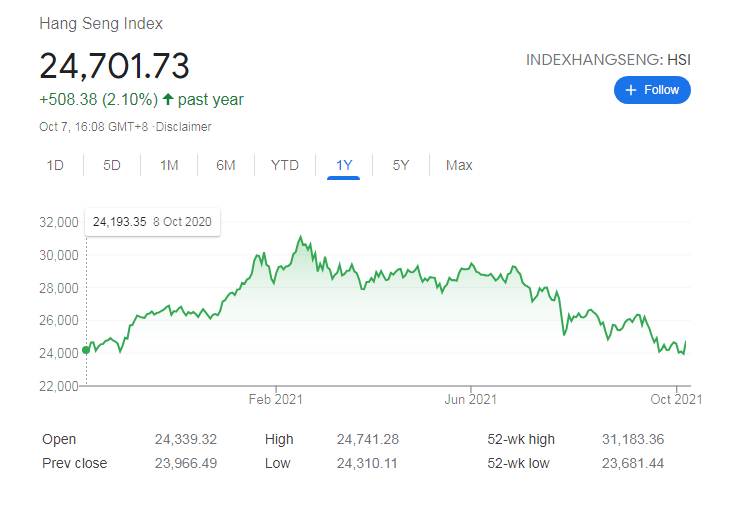Choose the YTD range tab
The width and height of the screenshot is (742, 508).
coord(284,165)
